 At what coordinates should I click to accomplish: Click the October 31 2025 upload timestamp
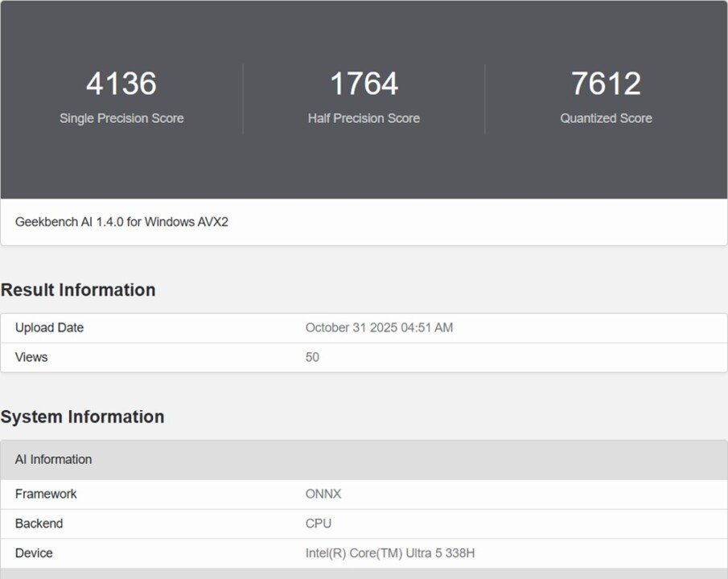point(379,328)
